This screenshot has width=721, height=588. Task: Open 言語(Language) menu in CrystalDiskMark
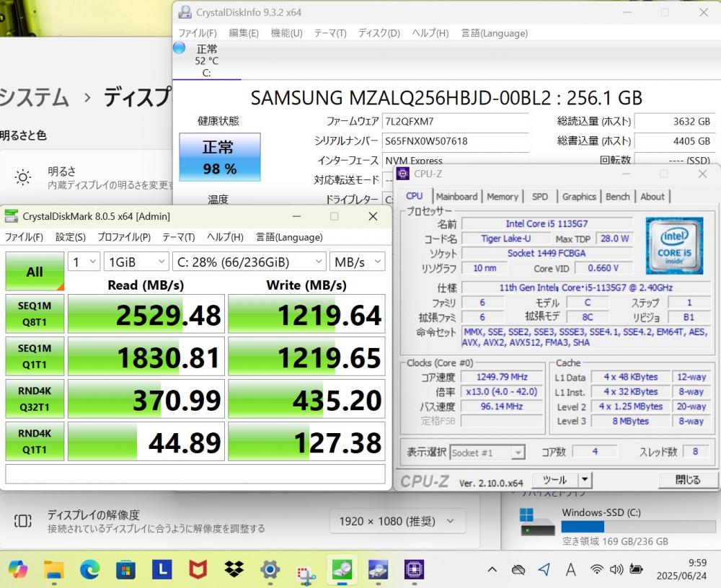coord(289,237)
